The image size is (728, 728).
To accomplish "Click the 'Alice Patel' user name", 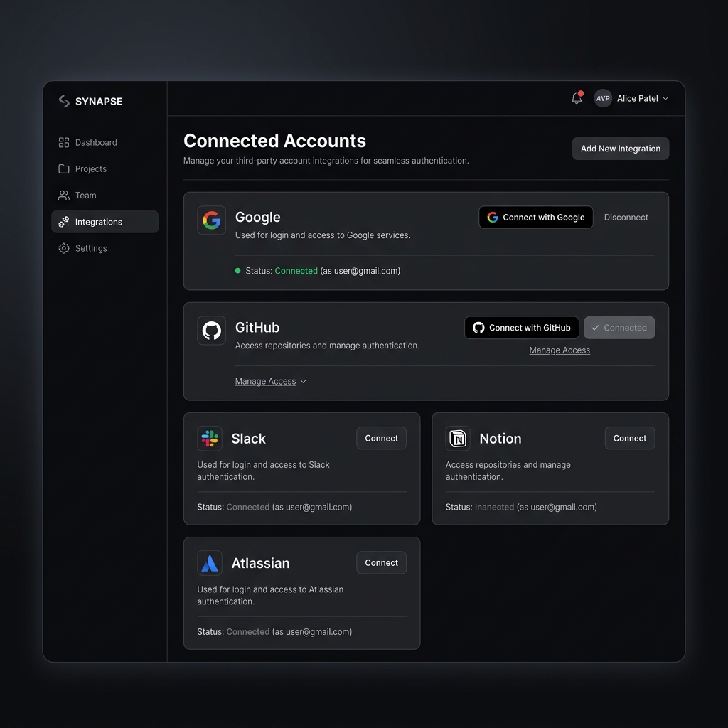I will 638,98.
